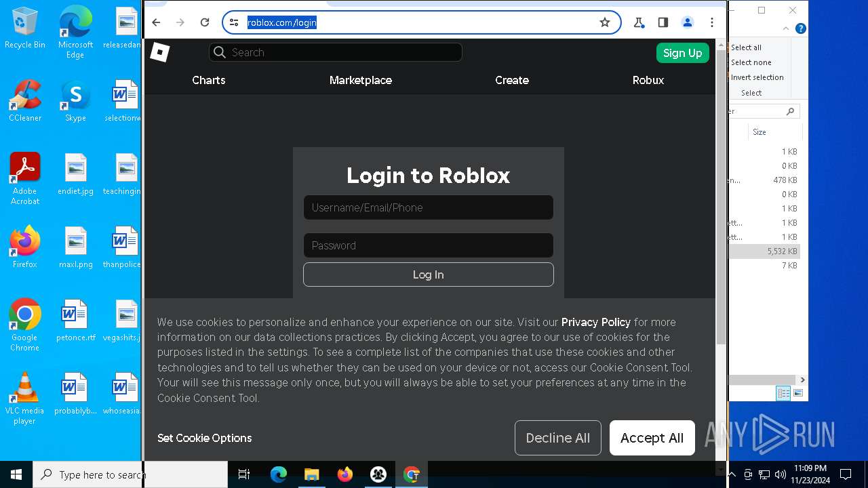
Task: Reload the Roblox login page
Action: point(205,22)
